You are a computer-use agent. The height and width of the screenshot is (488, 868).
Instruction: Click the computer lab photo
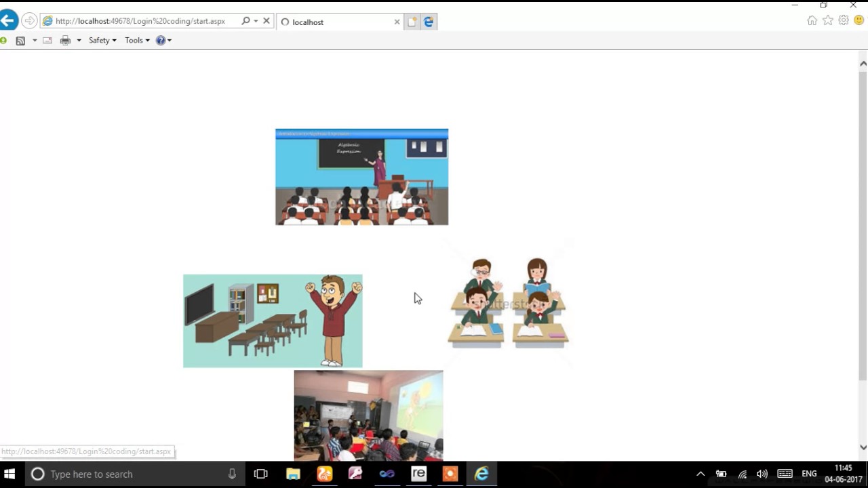click(x=368, y=415)
